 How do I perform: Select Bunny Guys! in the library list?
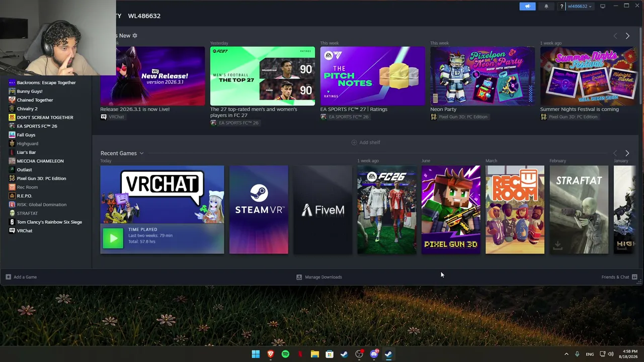30,91
